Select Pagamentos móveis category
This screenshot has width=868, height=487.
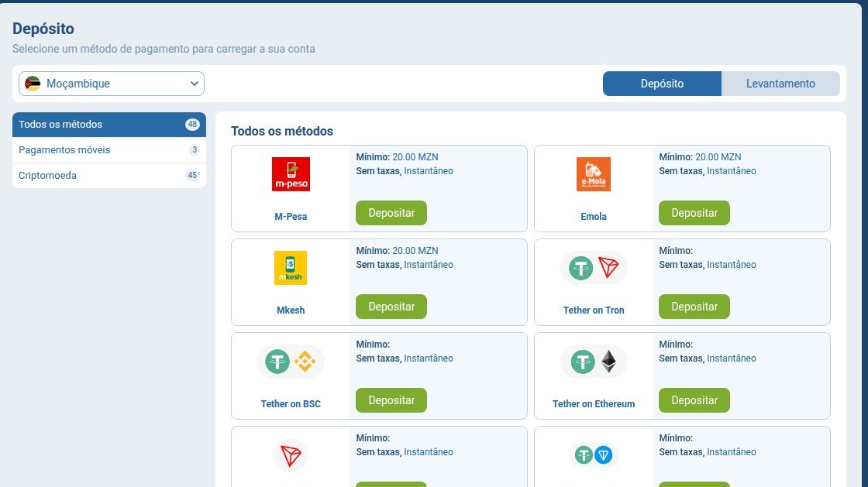(109, 149)
